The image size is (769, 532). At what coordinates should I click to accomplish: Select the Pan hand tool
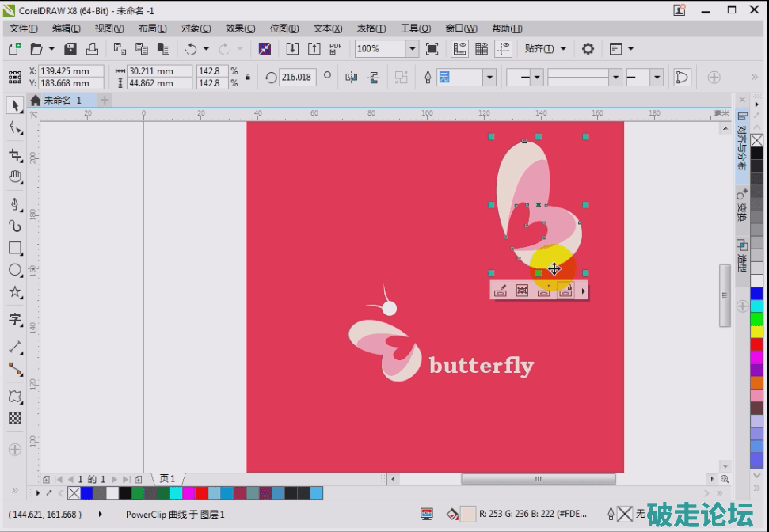pos(14,177)
